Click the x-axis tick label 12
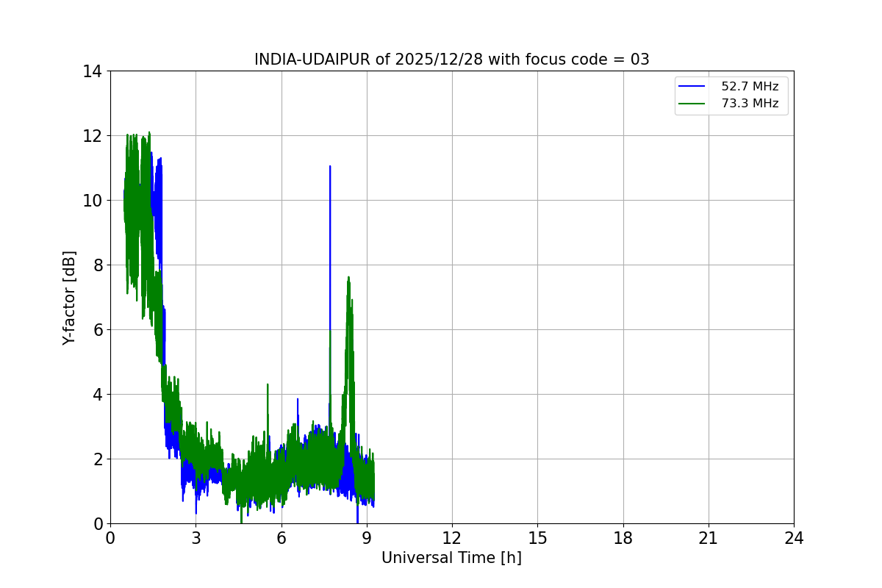 (452, 538)
